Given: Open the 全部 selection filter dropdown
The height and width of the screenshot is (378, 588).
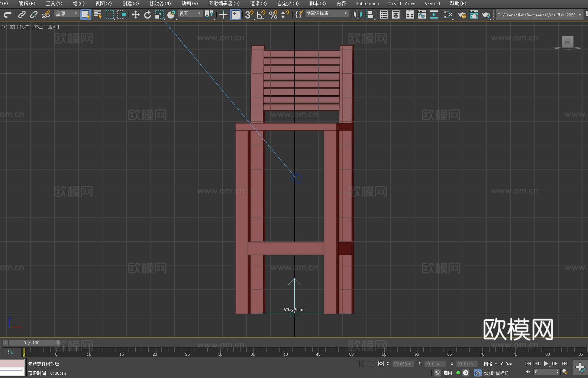Looking at the screenshot, I should pyautogui.click(x=67, y=13).
